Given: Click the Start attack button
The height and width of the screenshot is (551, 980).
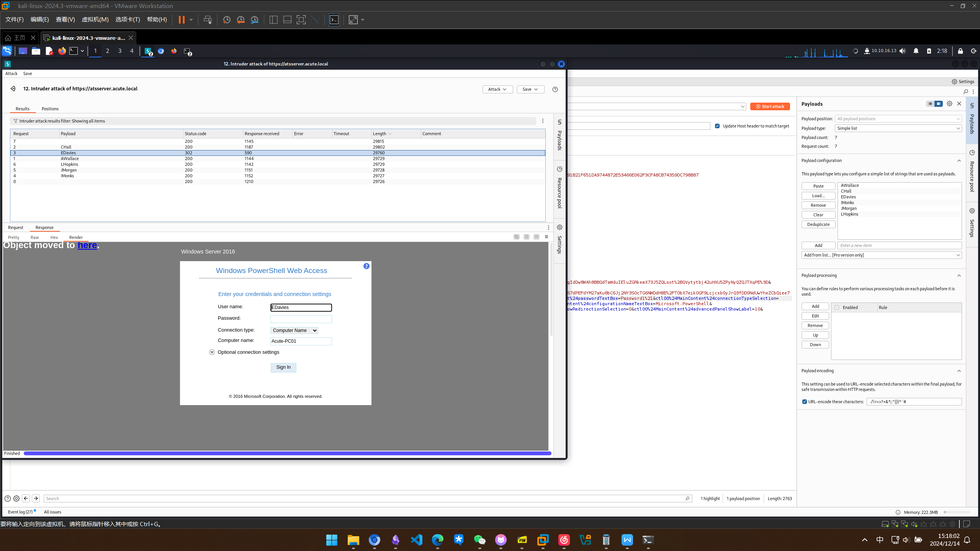Looking at the screenshot, I should (770, 106).
